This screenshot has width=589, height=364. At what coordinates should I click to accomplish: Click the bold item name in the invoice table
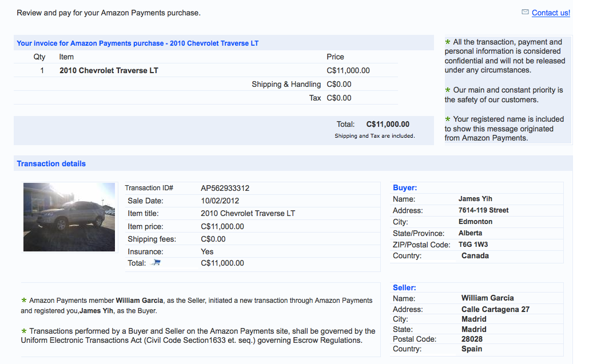click(x=109, y=70)
